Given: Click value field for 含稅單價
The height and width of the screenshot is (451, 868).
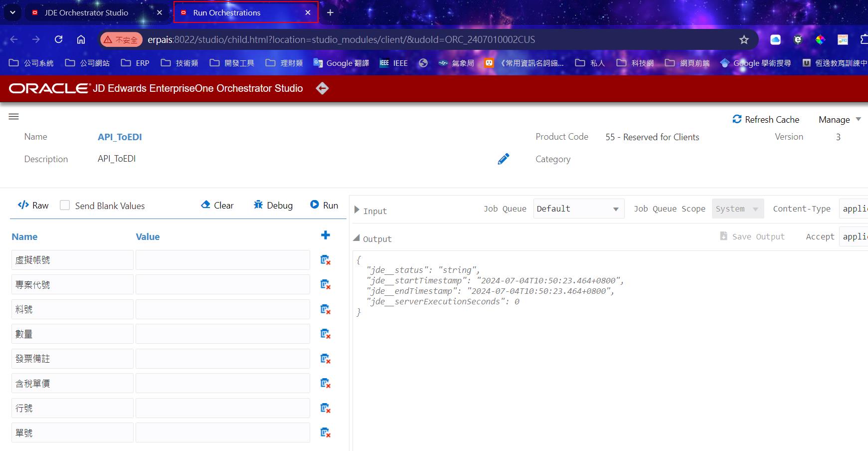Looking at the screenshot, I should coord(222,383).
